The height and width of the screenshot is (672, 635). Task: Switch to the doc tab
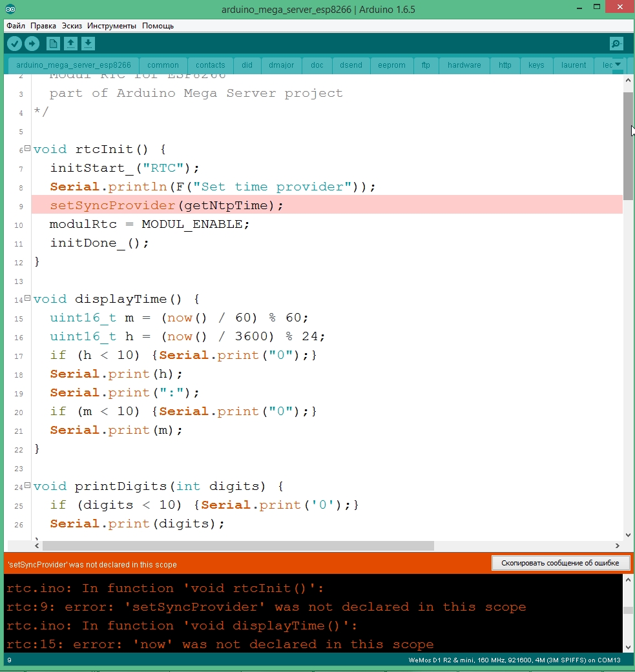pyautogui.click(x=317, y=65)
